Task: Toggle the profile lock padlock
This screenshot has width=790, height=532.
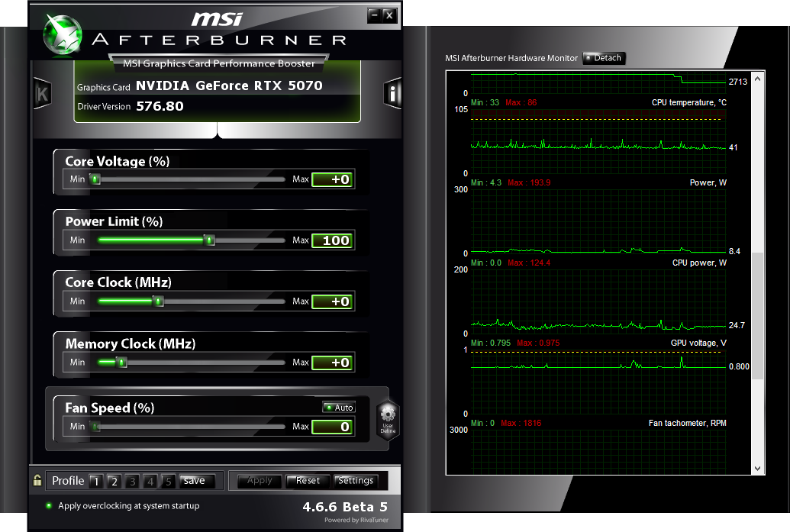Action: [37, 480]
